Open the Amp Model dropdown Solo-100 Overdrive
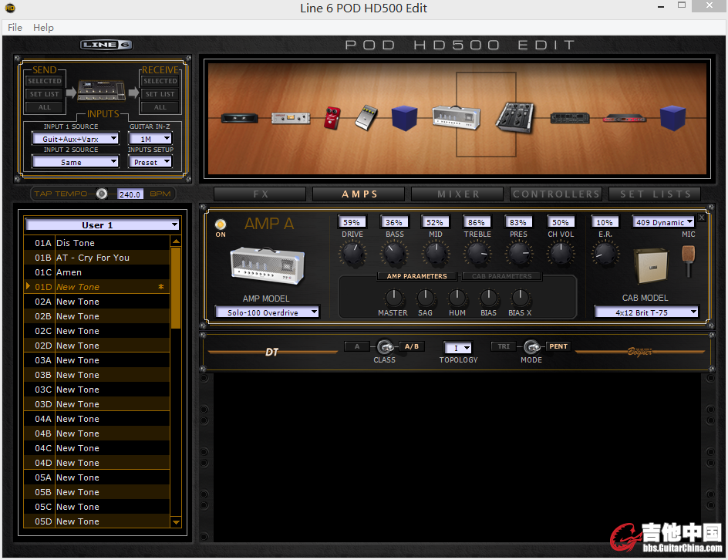 click(x=267, y=312)
